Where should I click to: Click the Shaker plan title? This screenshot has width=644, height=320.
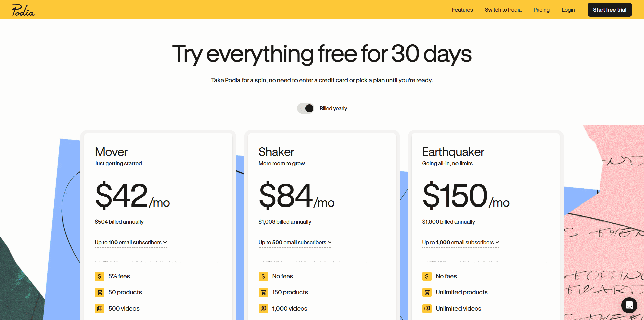tap(276, 152)
